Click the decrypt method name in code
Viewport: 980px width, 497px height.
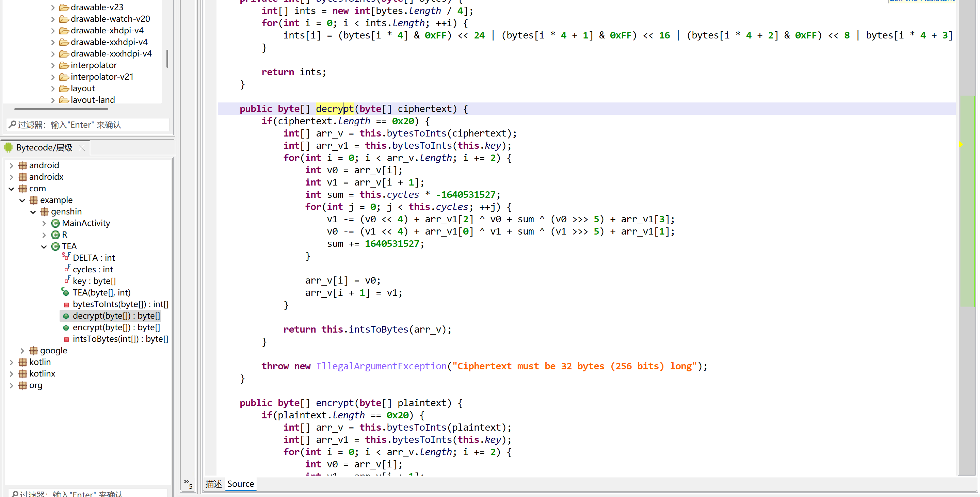(x=335, y=109)
